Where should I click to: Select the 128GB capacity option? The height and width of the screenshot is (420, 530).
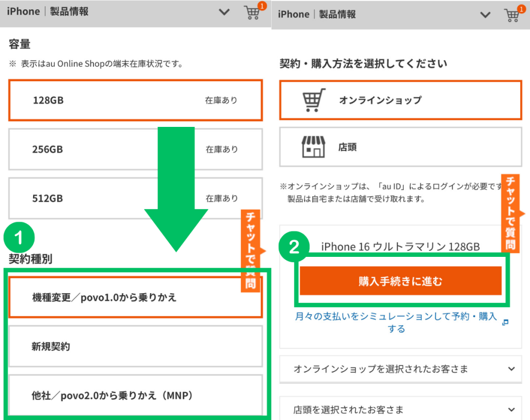(136, 100)
